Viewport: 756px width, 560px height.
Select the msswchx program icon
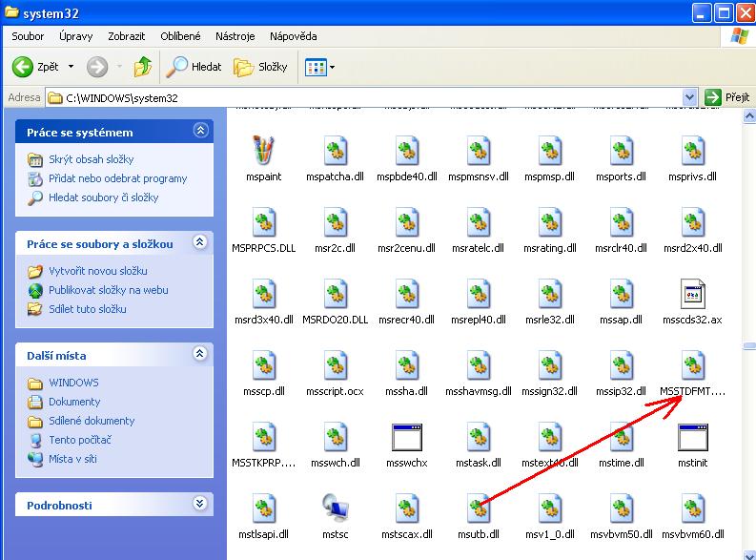click(407, 438)
